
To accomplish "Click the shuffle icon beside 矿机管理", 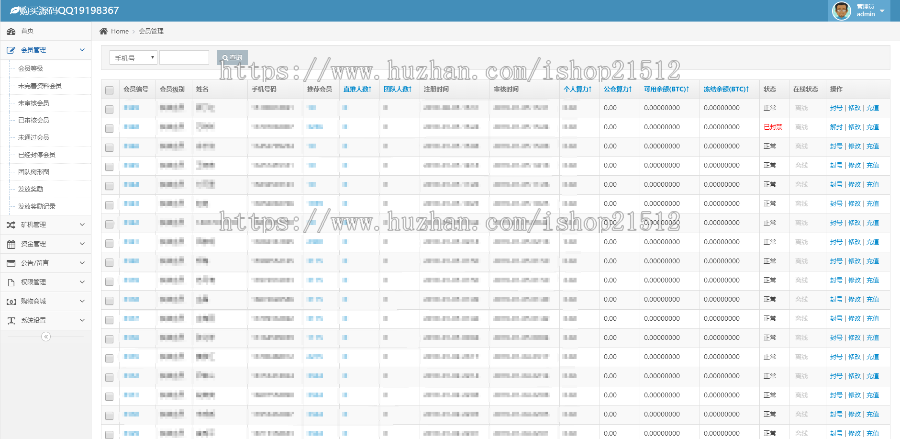I will click(11, 224).
